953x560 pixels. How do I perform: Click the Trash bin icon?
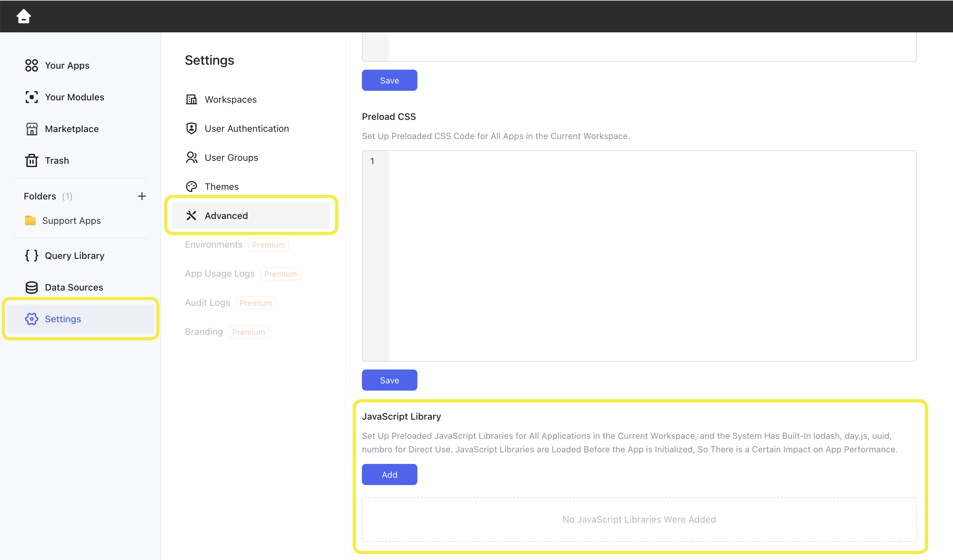pos(31,161)
